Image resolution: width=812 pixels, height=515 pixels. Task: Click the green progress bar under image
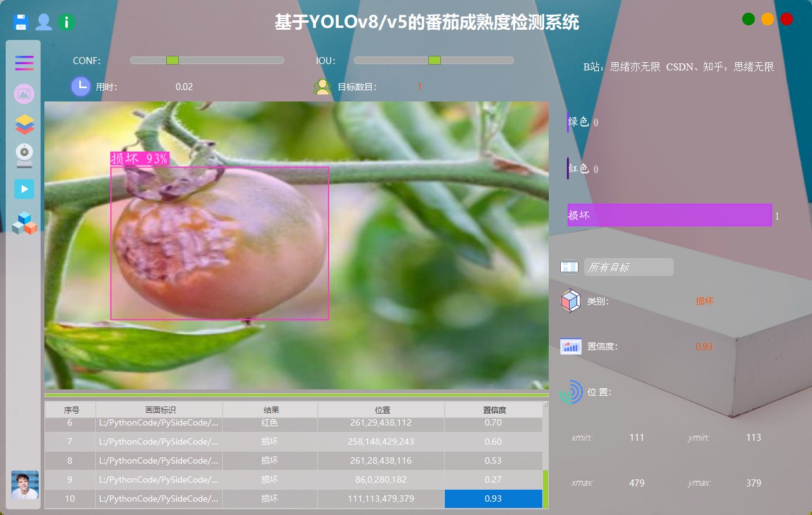[x=296, y=395]
